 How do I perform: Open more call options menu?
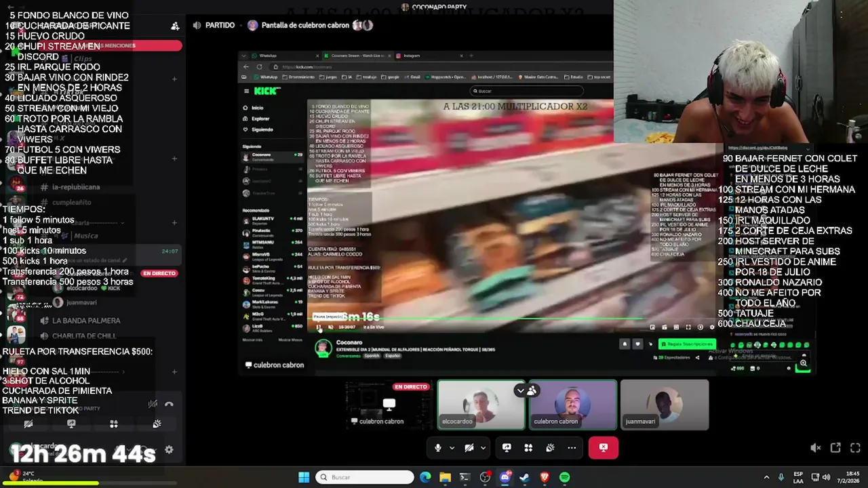click(x=572, y=448)
